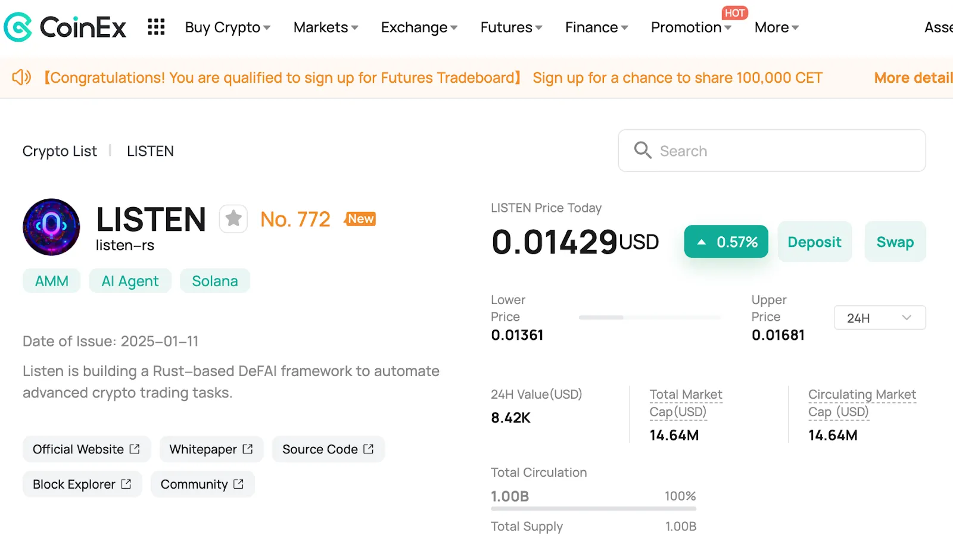The width and height of the screenshot is (953, 560).
Task: Click the 0.57% price change badge
Action: [726, 242]
